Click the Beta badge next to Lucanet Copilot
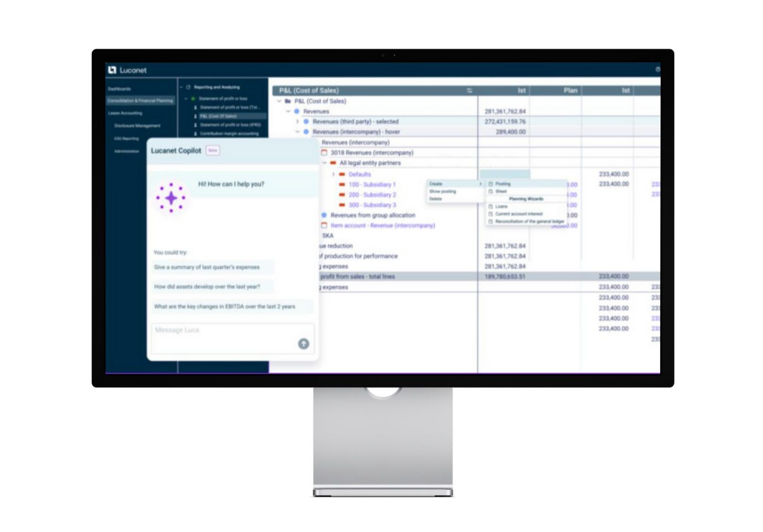This screenshot has height=532, width=763. point(213,150)
